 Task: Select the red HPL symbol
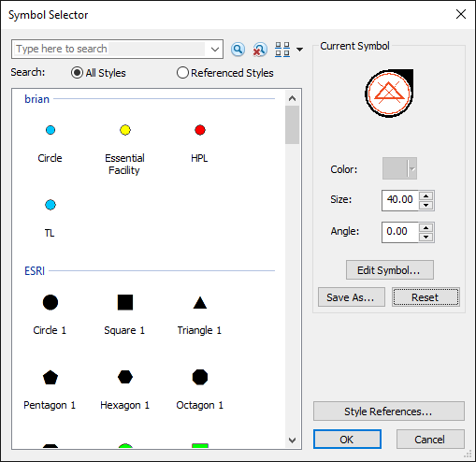point(200,130)
